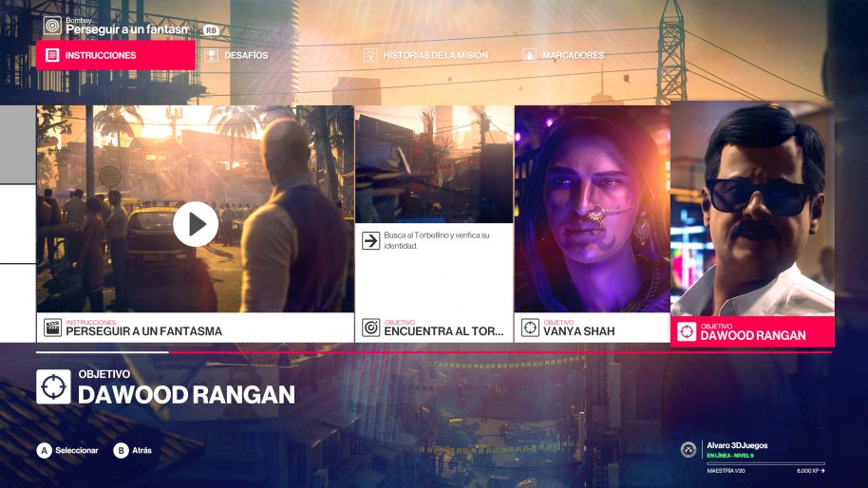The width and height of the screenshot is (868, 488).
Task: Play the mission briefing video
Action: (x=196, y=224)
